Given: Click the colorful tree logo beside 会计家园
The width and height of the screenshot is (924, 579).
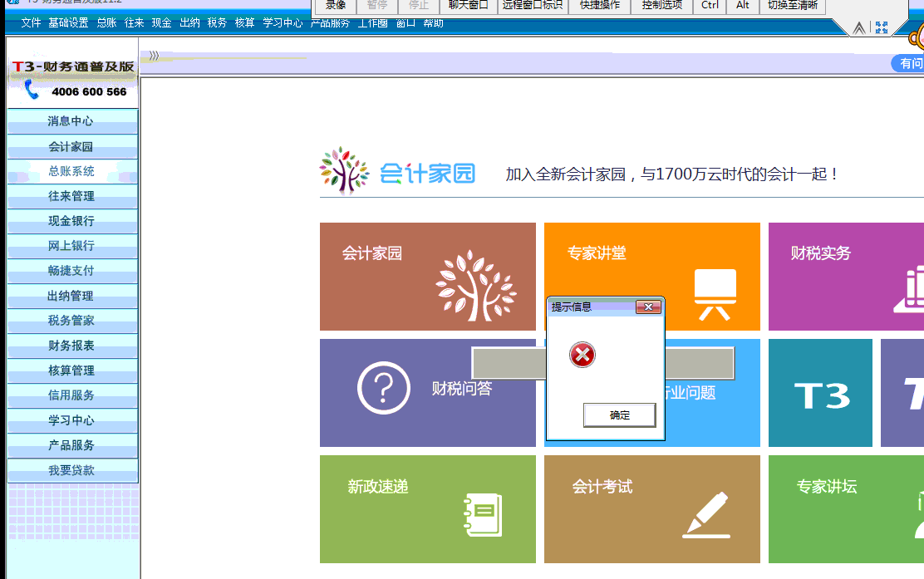Looking at the screenshot, I should 343,170.
